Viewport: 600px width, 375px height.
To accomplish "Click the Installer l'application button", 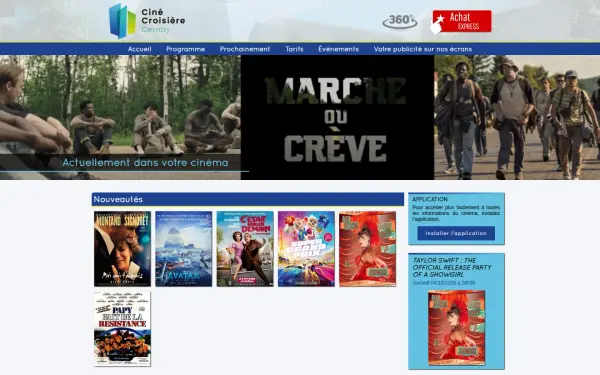I will point(456,233).
